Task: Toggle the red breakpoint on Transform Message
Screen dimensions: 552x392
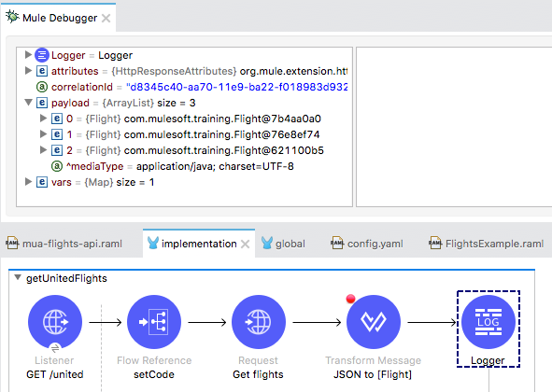Action: [350, 299]
